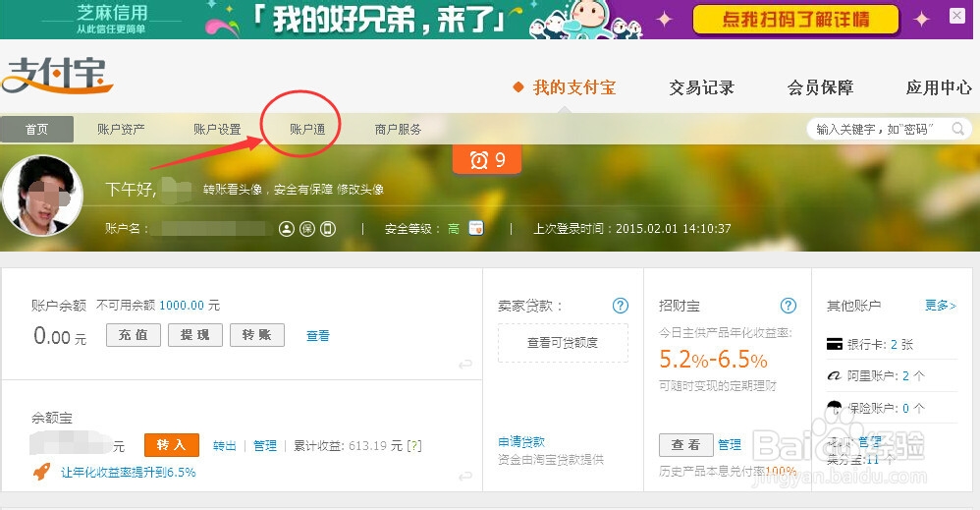Click the yellow 点我扫码了解详情 banner button
The width and height of the screenshot is (980, 510).
pyautogui.click(x=796, y=20)
